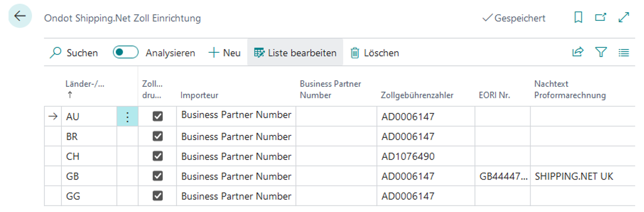644x212 pixels.
Task: Click the Importeur field in BR row
Action: (236, 136)
